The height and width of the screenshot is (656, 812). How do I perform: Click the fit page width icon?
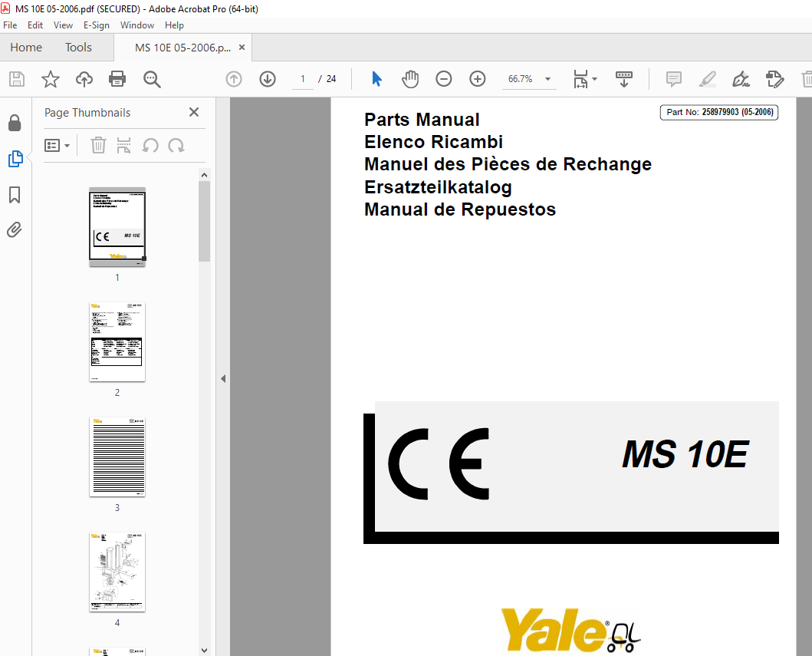pyautogui.click(x=580, y=79)
